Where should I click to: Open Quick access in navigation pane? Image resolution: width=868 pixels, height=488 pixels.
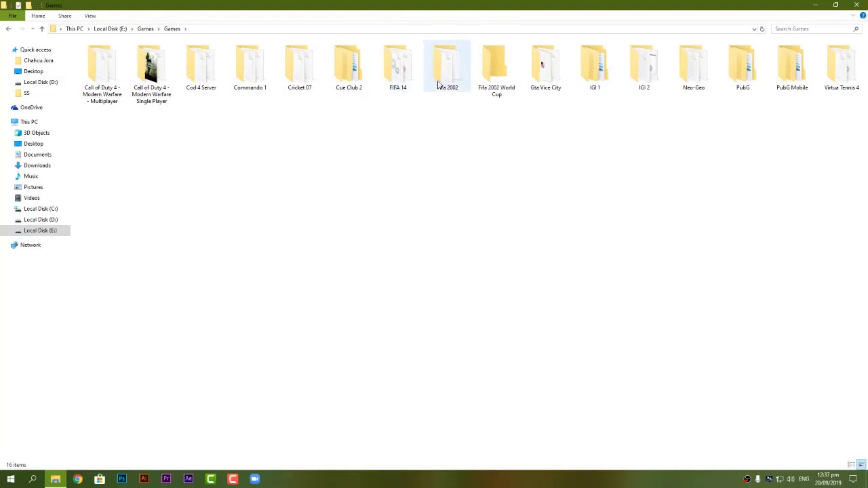[x=35, y=49]
